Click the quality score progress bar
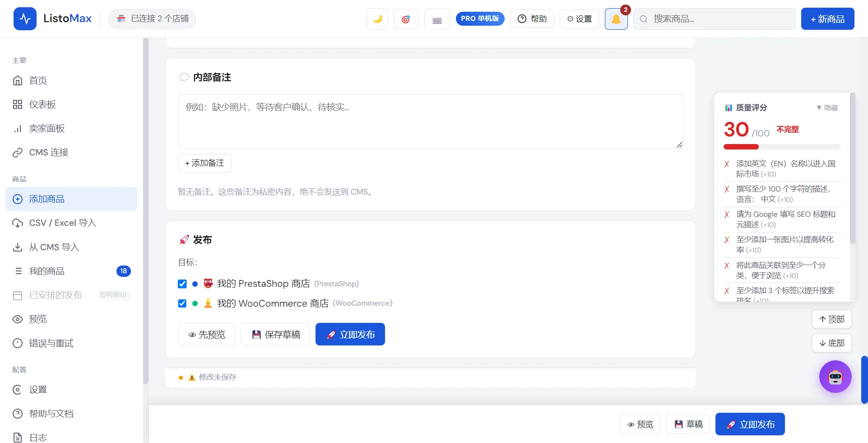 (782, 147)
